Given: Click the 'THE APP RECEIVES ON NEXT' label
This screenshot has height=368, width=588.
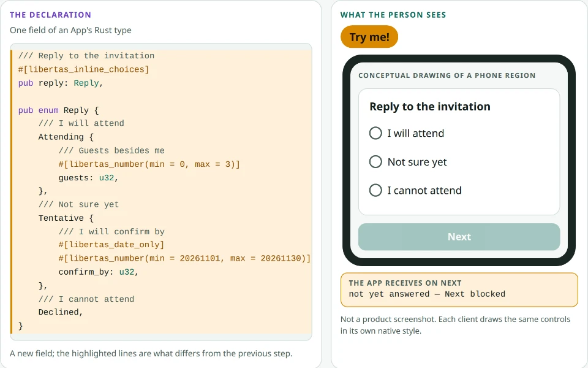Looking at the screenshot, I should tap(405, 283).
